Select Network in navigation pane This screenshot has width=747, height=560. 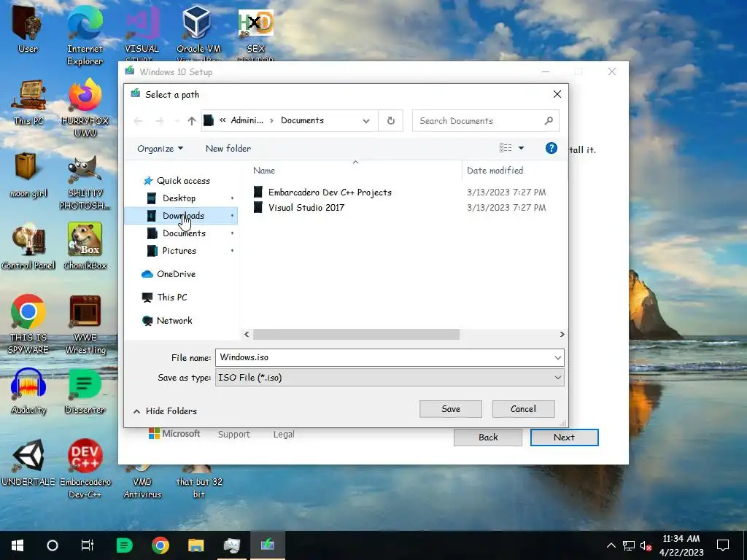coord(168,321)
